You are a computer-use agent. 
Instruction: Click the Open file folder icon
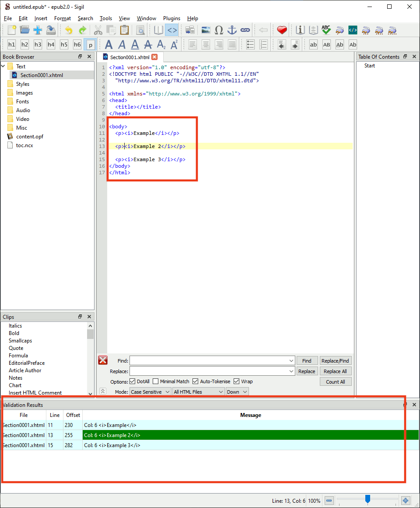24,30
